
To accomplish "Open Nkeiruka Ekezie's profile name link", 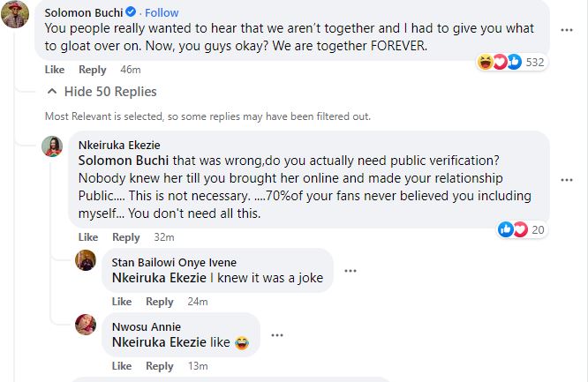I will pos(119,146).
